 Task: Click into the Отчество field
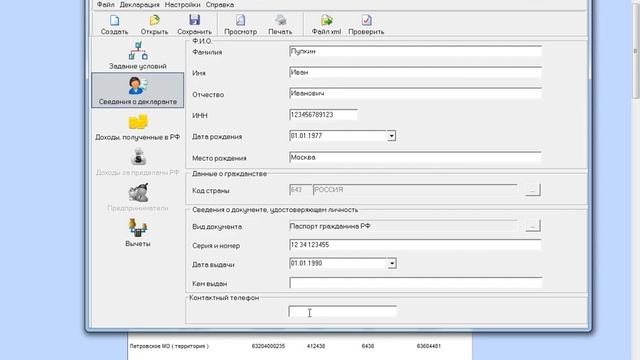pyautogui.click(x=415, y=93)
